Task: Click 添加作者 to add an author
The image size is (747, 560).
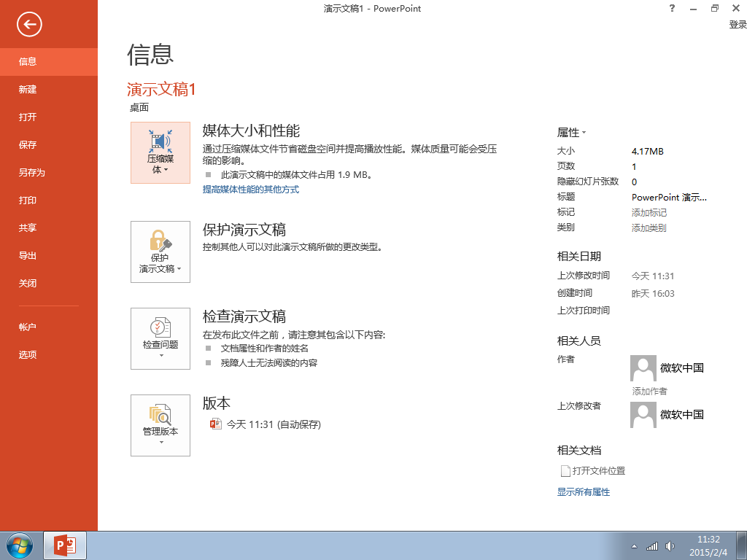Action: (649, 391)
